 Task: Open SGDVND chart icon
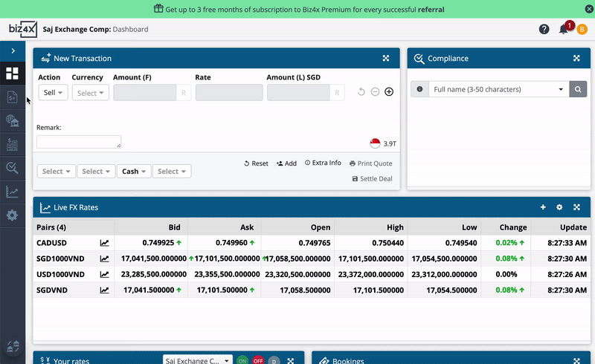(x=104, y=290)
